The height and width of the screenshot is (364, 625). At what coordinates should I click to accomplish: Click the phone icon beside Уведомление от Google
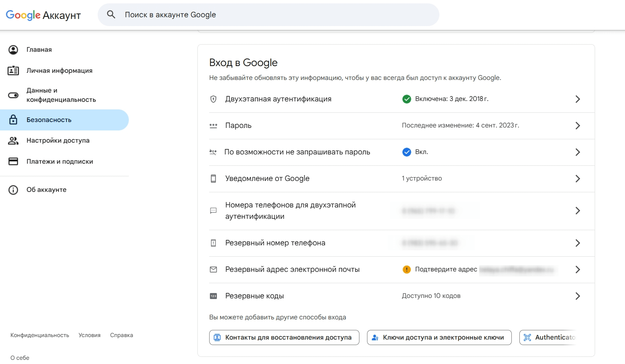[213, 179]
